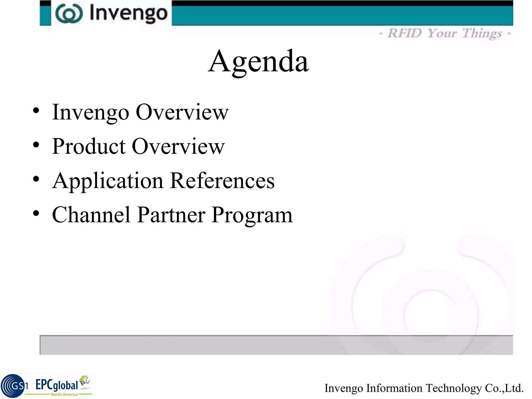Click Invengo Information Technology Co.,Ltd. footer text
532x399 pixels.
[x=424, y=388]
